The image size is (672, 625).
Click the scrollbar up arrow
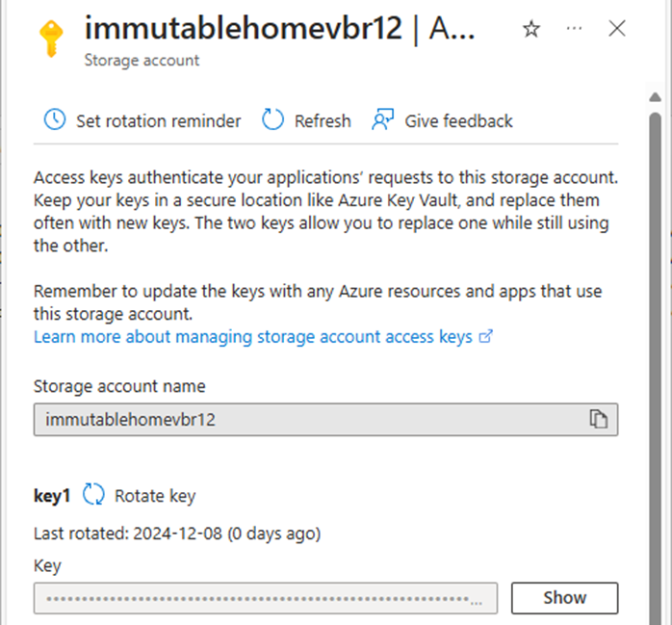655,97
